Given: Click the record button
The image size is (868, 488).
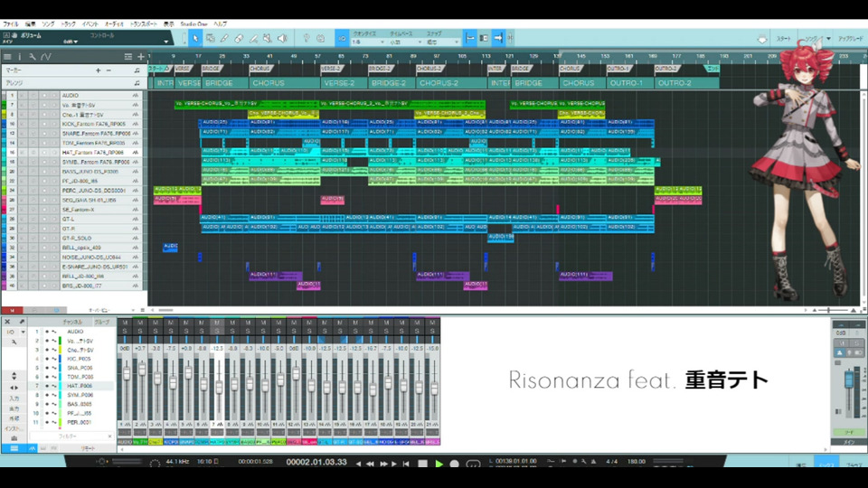Looking at the screenshot, I should [x=455, y=464].
